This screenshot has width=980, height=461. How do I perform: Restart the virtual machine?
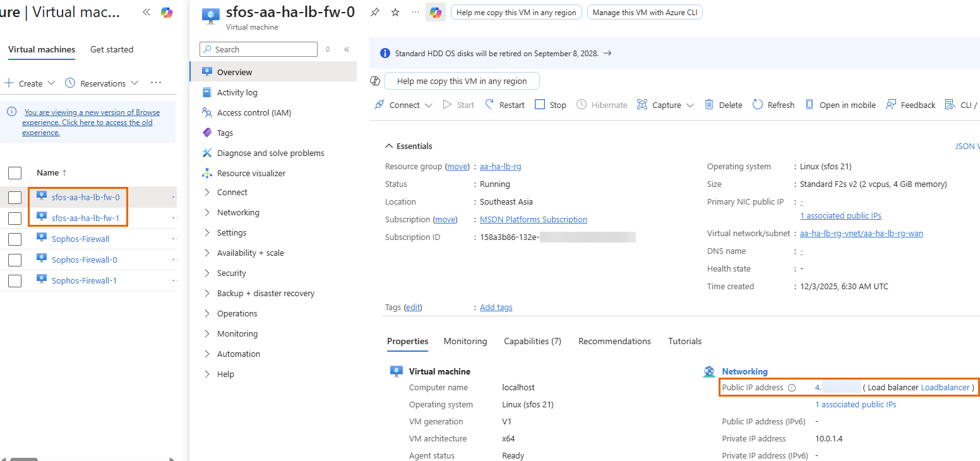tap(504, 104)
